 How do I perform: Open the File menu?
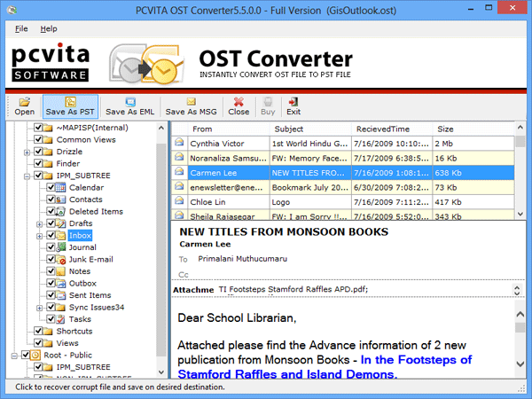pos(21,29)
